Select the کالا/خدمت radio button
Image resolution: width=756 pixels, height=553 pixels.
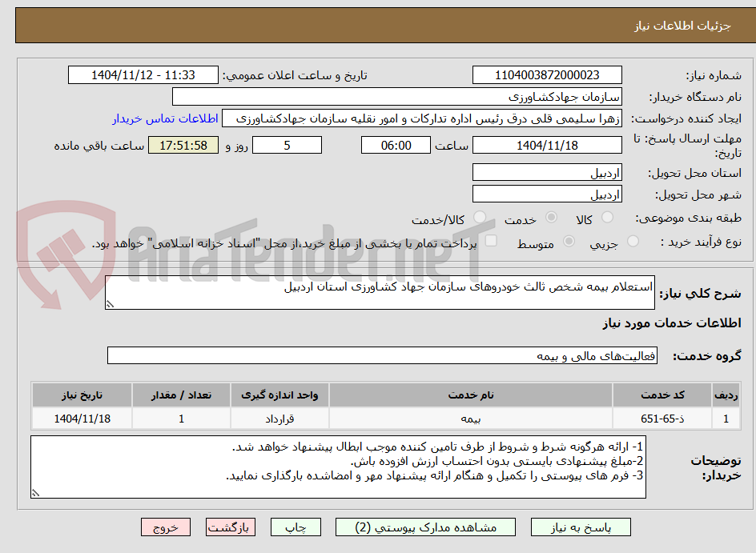480,218
